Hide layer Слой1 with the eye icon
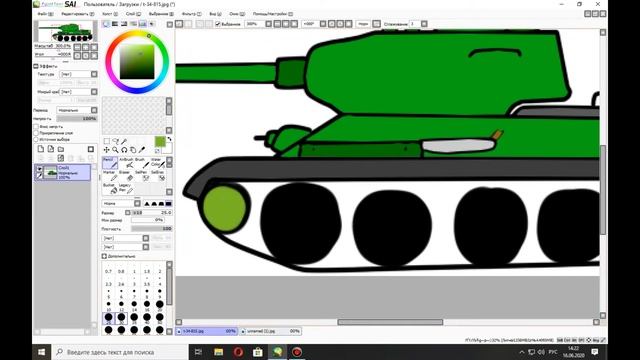Screen dimensions: 640x360 click(x=39, y=168)
